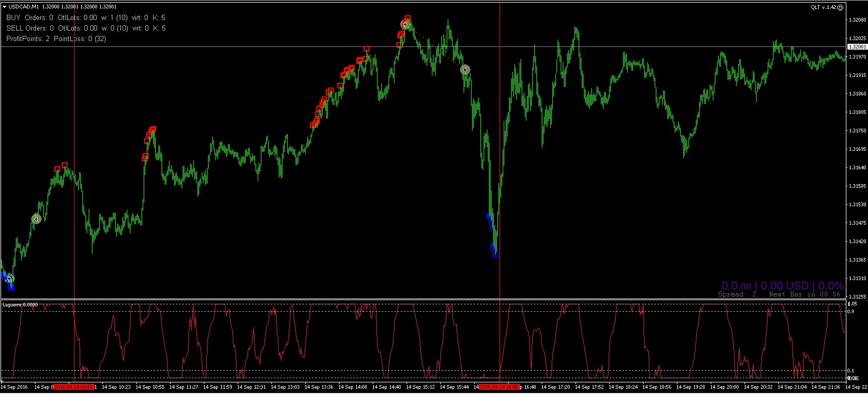Click the ProfitPoints: 2 PointLoss text

[56, 39]
